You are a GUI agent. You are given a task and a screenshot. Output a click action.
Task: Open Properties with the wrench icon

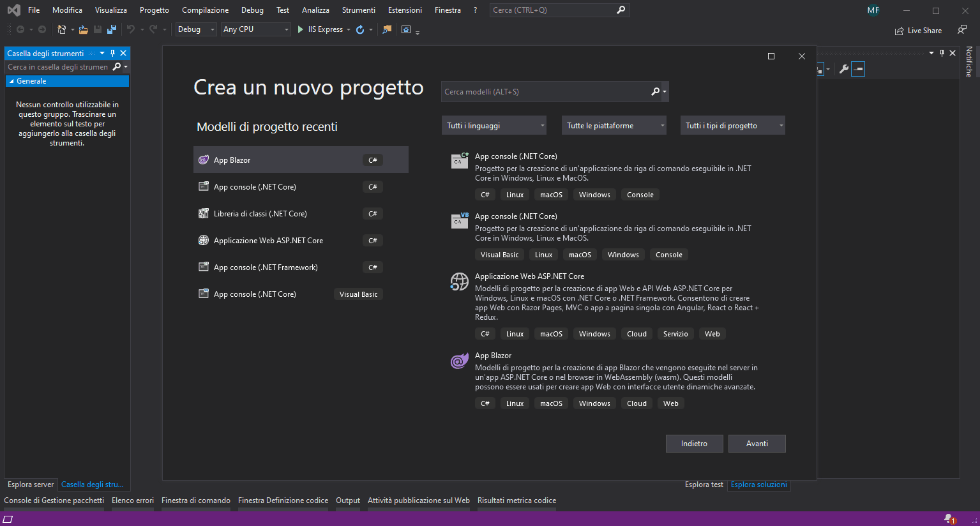pyautogui.click(x=843, y=69)
